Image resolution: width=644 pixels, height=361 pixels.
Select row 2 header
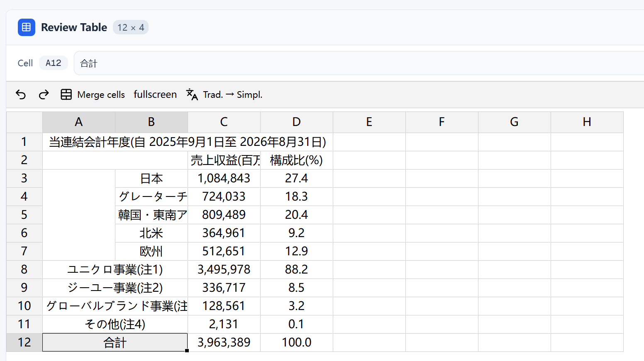pos(24,160)
